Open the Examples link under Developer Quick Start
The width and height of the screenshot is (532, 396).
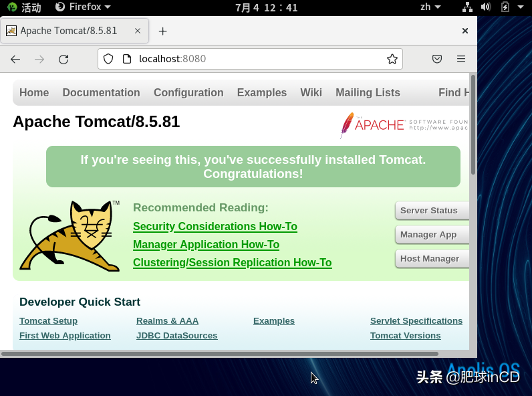point(274,321)
